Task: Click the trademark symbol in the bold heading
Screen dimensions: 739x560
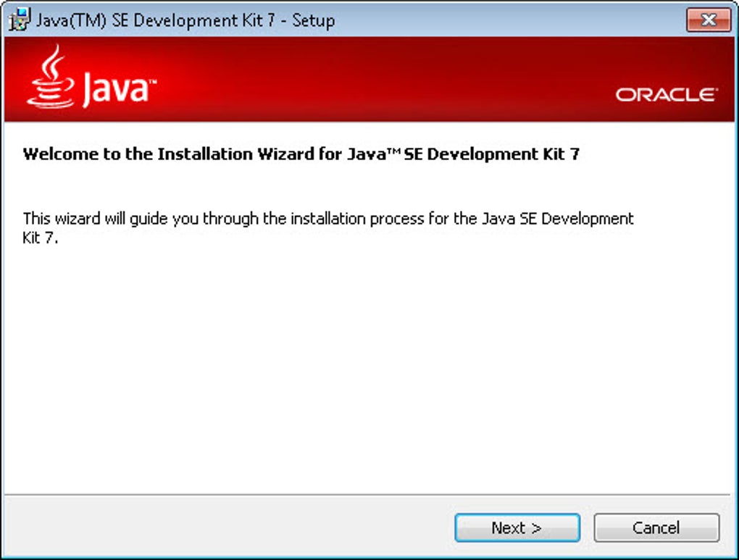Action: click(x=394, y=151)
